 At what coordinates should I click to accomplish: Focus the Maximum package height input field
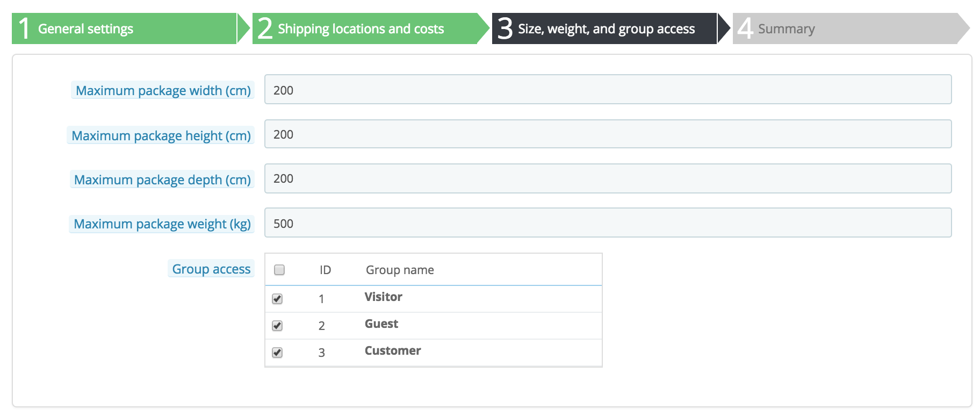coord(608,134)
